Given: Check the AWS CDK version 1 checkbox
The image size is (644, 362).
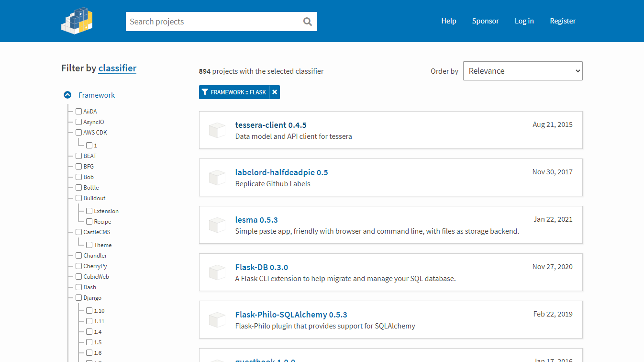Looking at the screenshot, I should [x=89, y=145].
